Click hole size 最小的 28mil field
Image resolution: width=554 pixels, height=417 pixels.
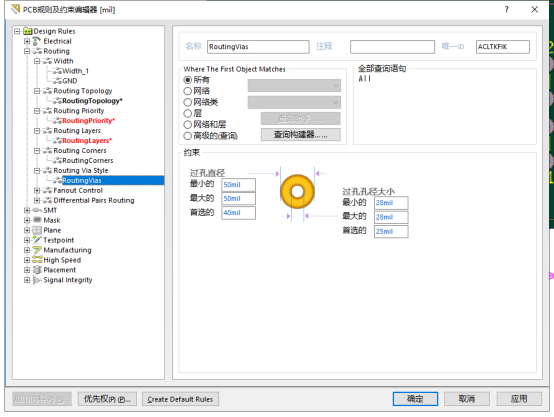pyautogui.click(x=391, y=203)
